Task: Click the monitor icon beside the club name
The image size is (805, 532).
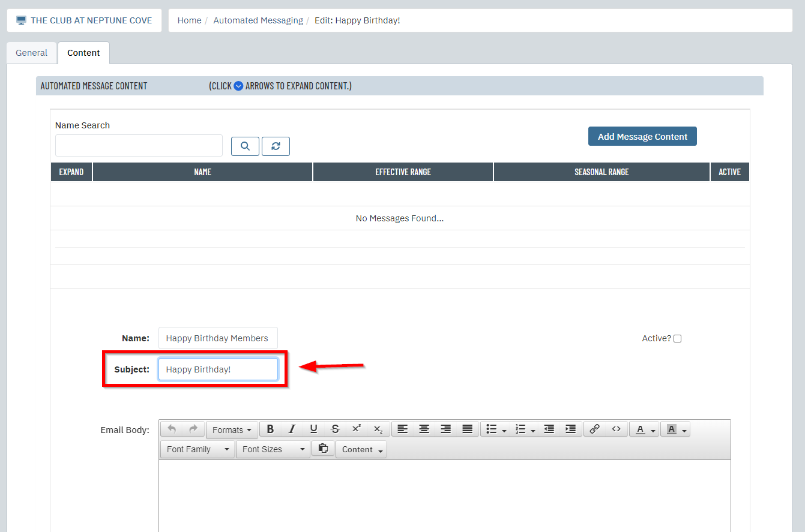Action: coord(22,20)
